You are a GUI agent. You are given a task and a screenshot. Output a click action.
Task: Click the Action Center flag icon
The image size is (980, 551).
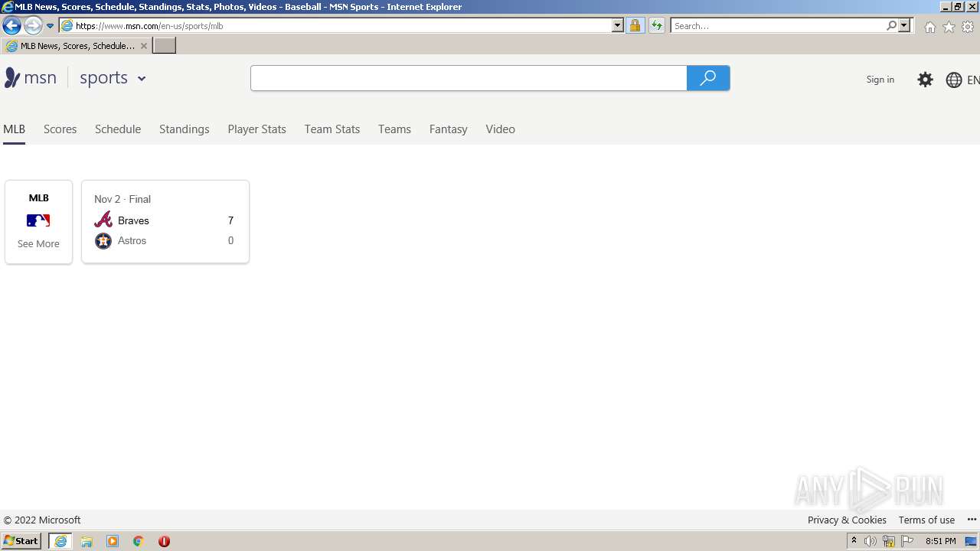click(x=907, y=541)
